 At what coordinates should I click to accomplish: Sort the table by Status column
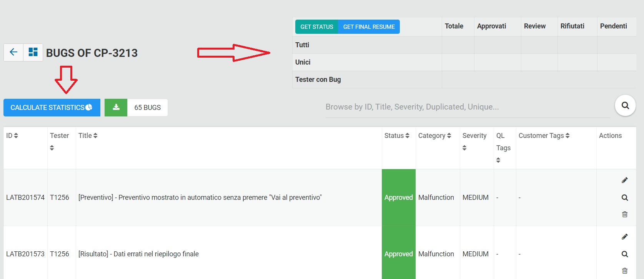tap(397, 136)
